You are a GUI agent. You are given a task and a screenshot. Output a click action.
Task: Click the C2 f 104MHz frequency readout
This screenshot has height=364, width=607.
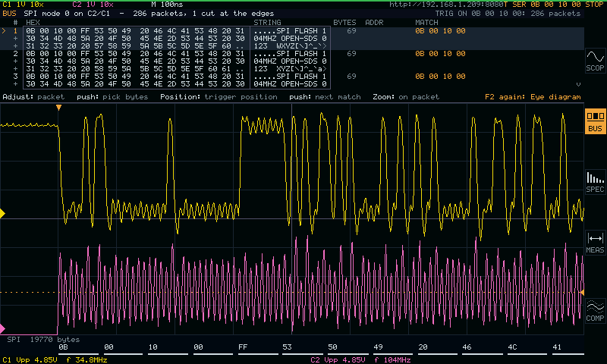click(392, 359)
